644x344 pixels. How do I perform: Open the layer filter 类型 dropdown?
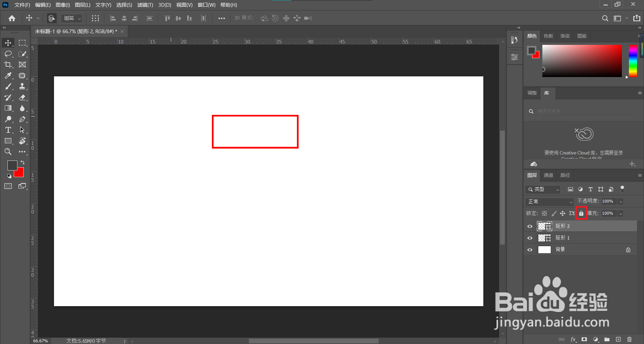(x=543, y=189)
